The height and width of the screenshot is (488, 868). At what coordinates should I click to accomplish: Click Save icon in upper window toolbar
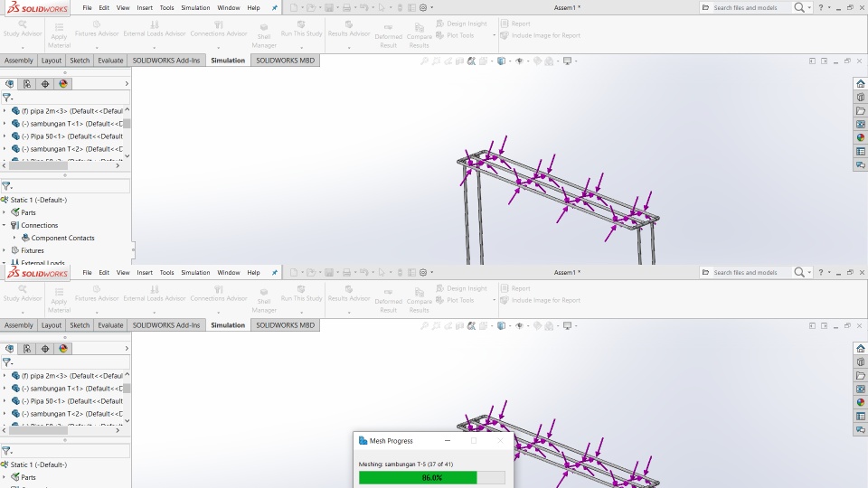(329, 8)
